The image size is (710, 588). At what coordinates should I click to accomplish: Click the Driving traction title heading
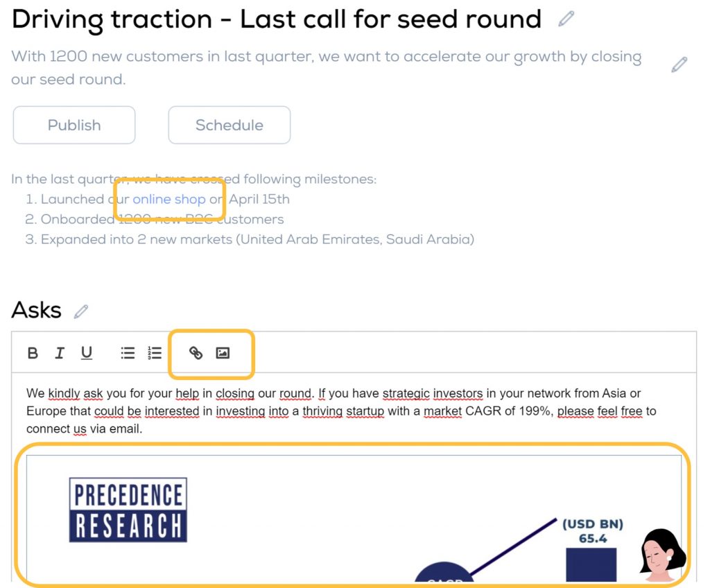click(x=277, y=20)
